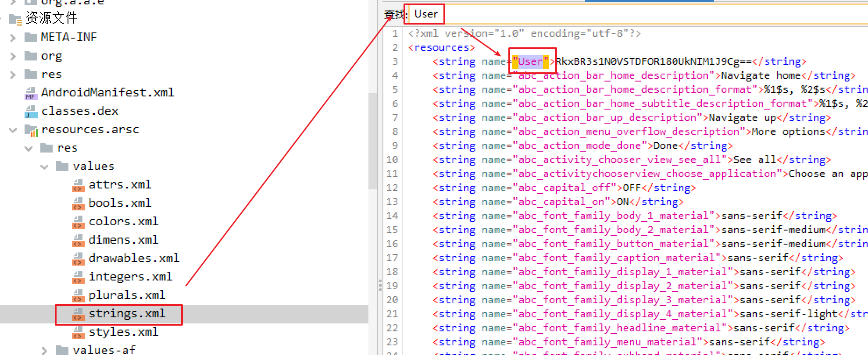Click the attrs.xml file icon
868x355 pixels.
click(x=78, y=185)
